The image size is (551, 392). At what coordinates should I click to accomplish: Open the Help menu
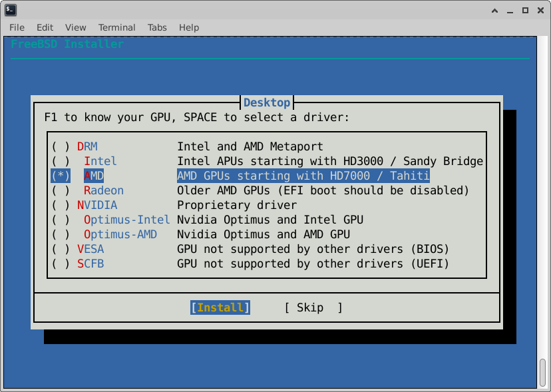189,27
